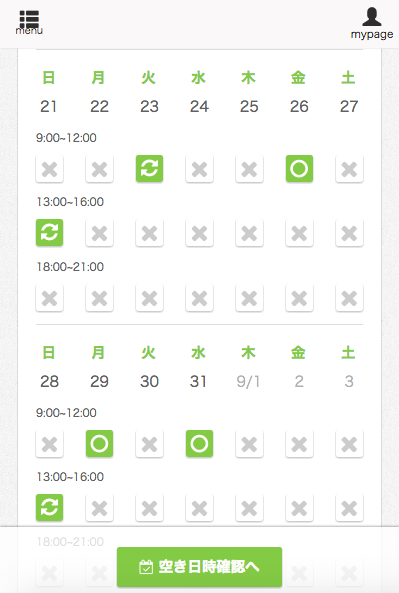Image resolution: width=399 pixels, height=593 pixels.
Task: Open the menu list icon
Action: pos(29,22)
